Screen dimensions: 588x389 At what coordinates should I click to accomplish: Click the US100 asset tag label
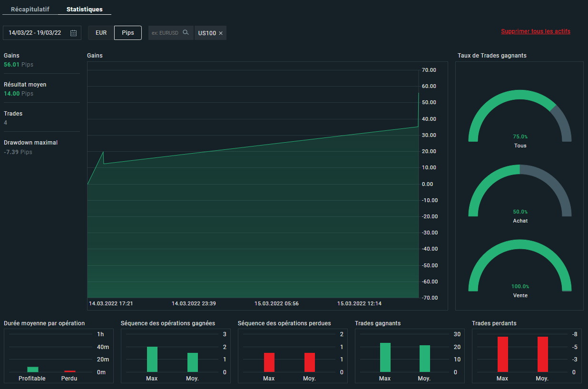coord(207,33)
